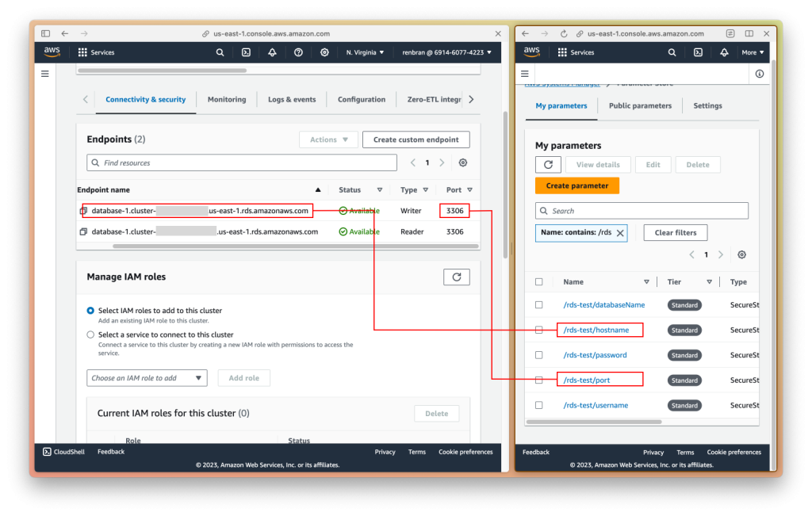Click the Create parameter button
The height and width of the screenshot is (516, 812).
click(x=576, y=185)
